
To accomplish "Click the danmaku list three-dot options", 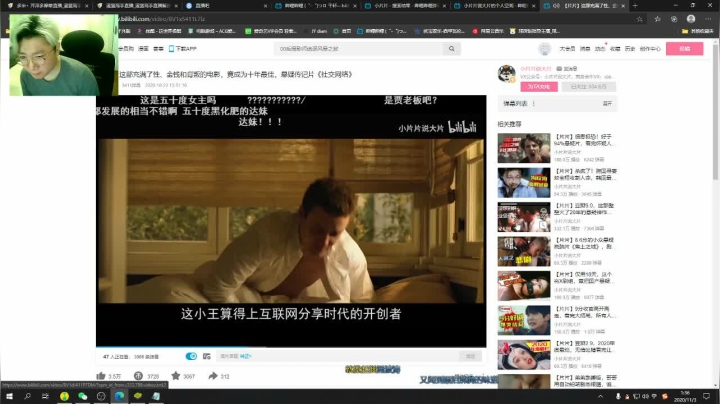I will [x=534, y=104].
